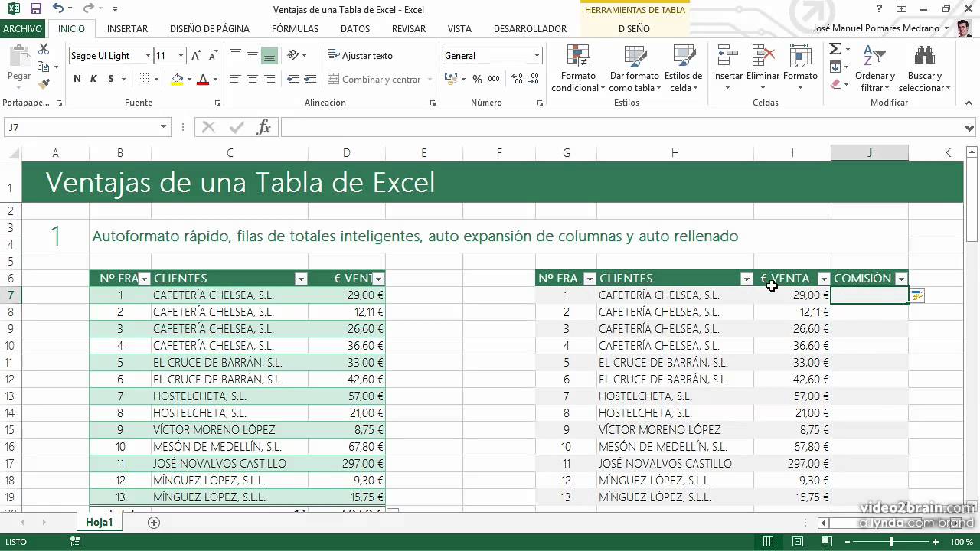Click the text orientation icon
980x551 pixels.
coord(294,55)
